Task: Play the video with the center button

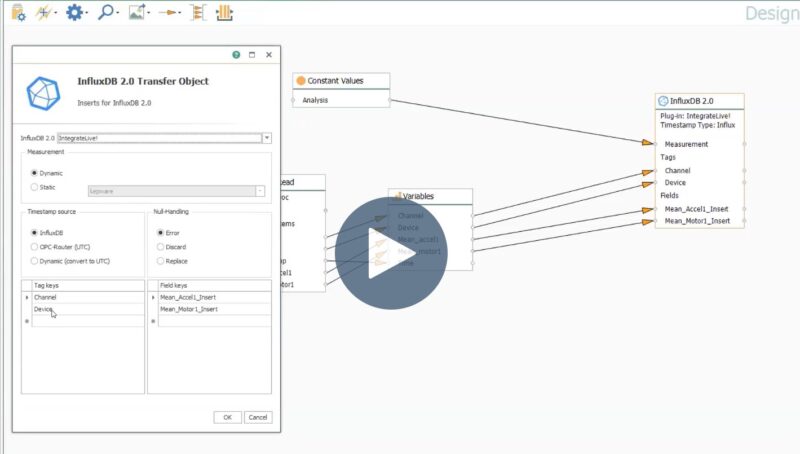Action: (391, 253)
